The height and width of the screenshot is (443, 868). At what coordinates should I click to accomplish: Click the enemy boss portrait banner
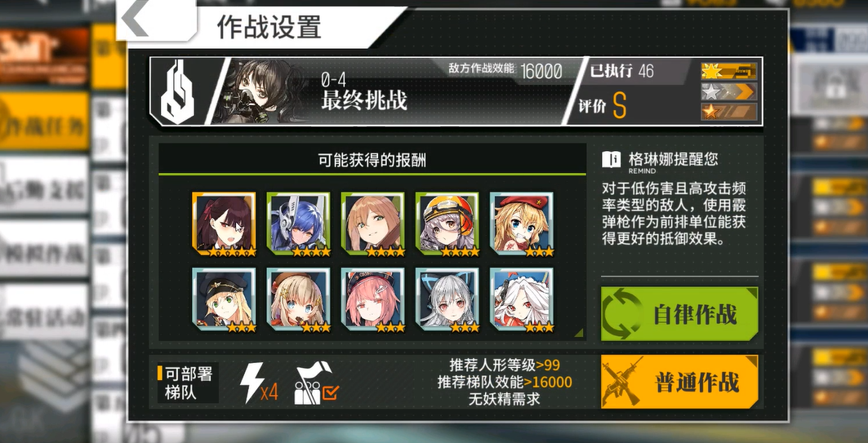tap(265, 91)
